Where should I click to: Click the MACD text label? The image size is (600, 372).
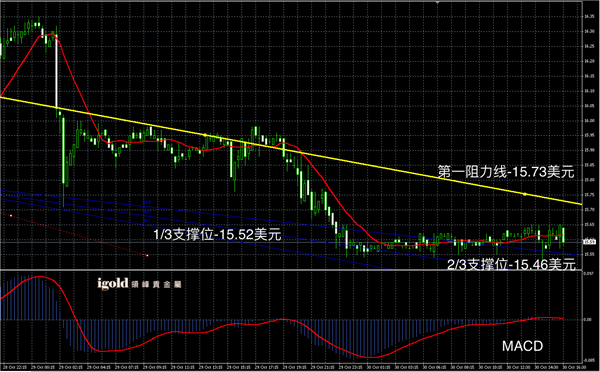(522, 346)
